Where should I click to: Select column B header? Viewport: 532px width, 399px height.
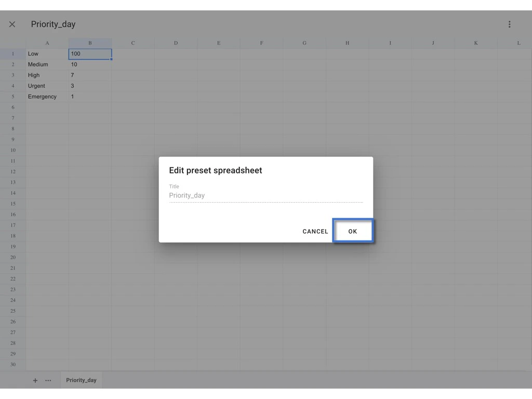pos(89,43)
